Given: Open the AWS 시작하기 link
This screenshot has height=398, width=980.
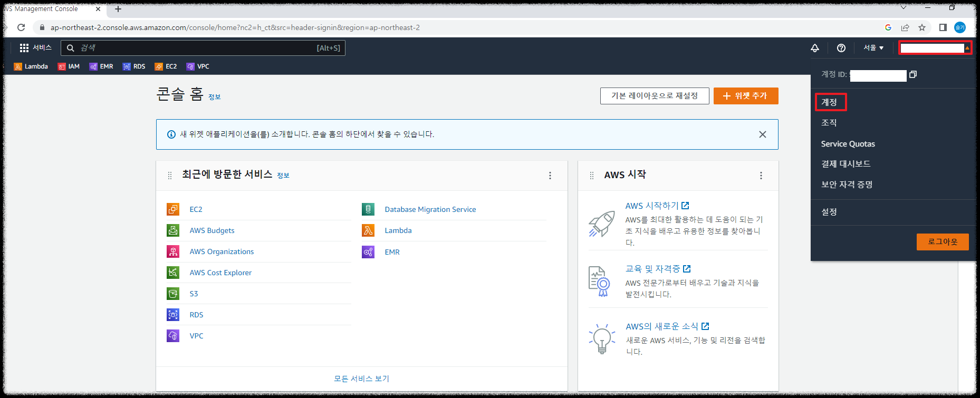Looking at the screenshot, I should (657, 206).
